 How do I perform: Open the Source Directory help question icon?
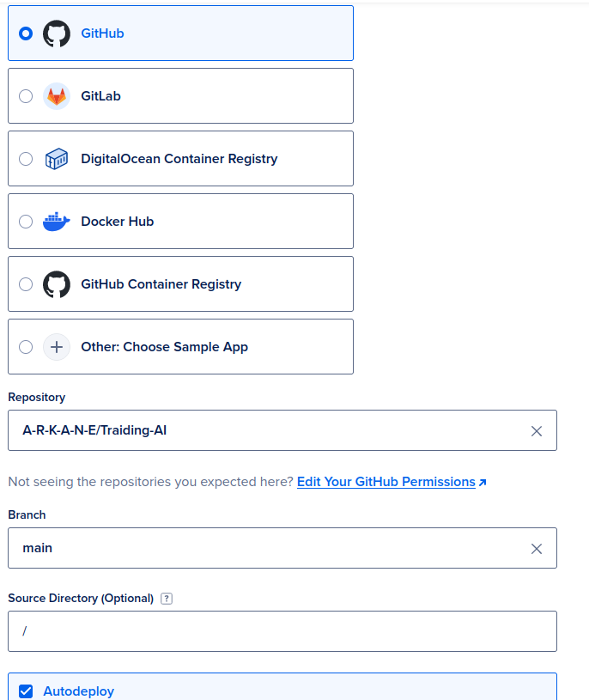click(167, 599)
